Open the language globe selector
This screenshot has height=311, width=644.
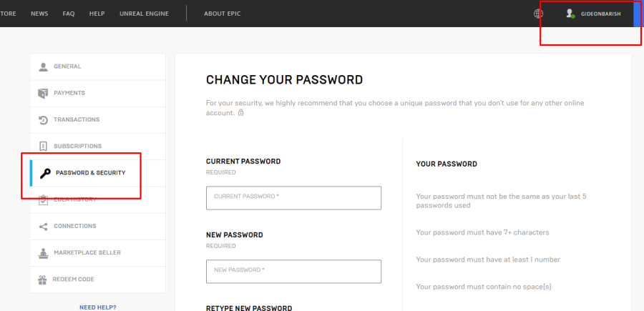coord(538,14)
